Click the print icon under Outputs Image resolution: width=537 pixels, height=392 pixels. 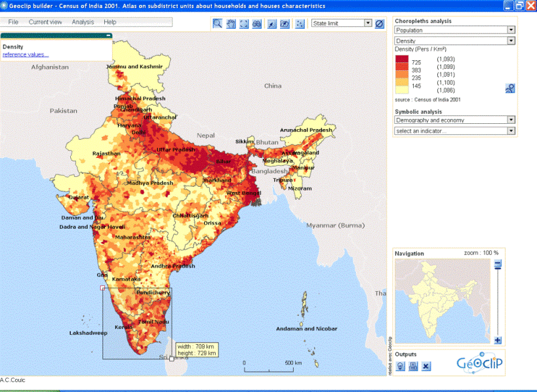tap(413, 366)
